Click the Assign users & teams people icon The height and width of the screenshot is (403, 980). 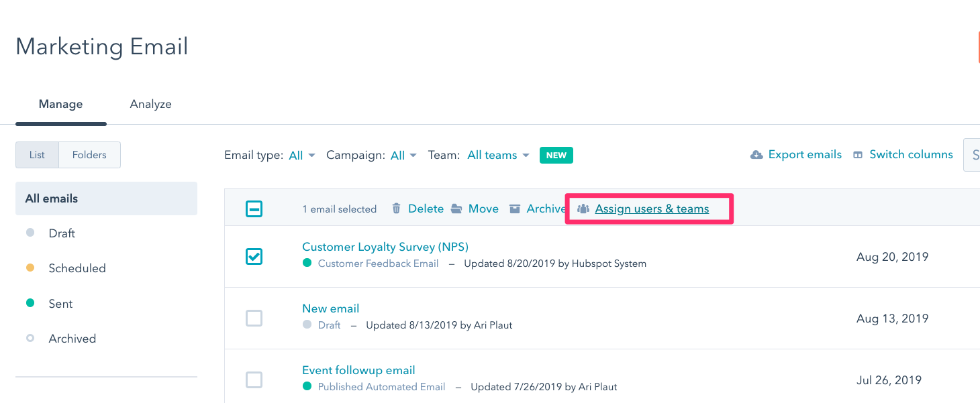[x=583, y=209]
